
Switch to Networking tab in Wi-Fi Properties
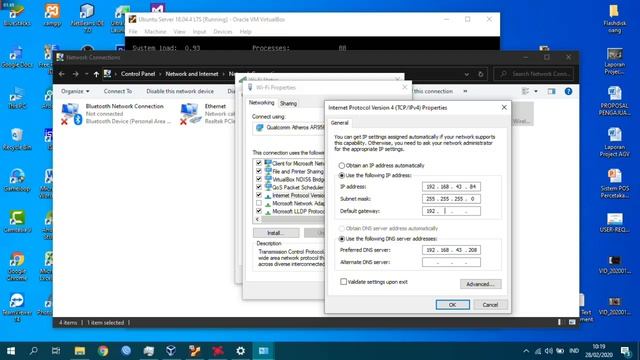(262, 103)
